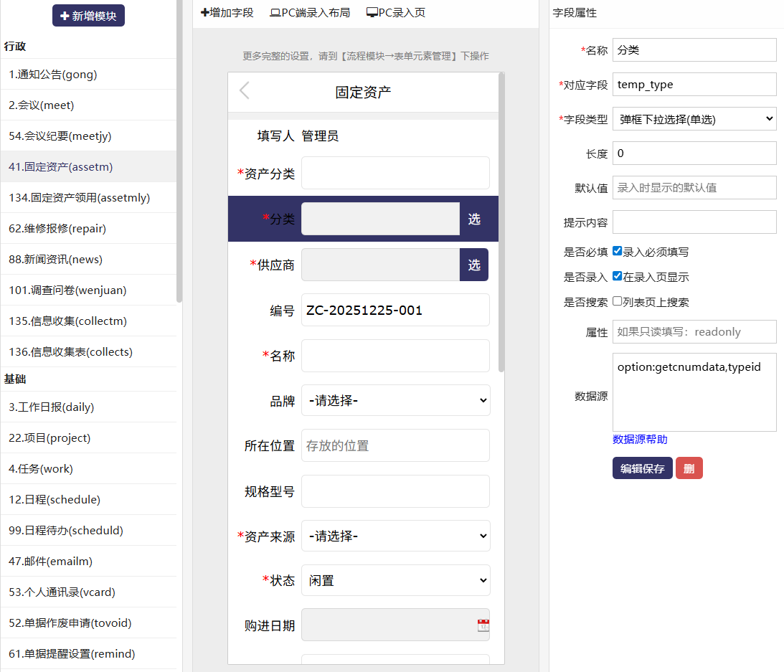The width and height of the screenshot is (784, 672).
Task: Toggle 录入必须填写 checkbox
Action: (618, 251)
